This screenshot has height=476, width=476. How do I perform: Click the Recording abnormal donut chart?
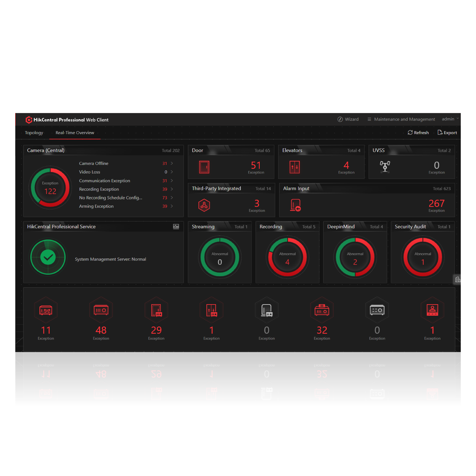click(287, 257)
